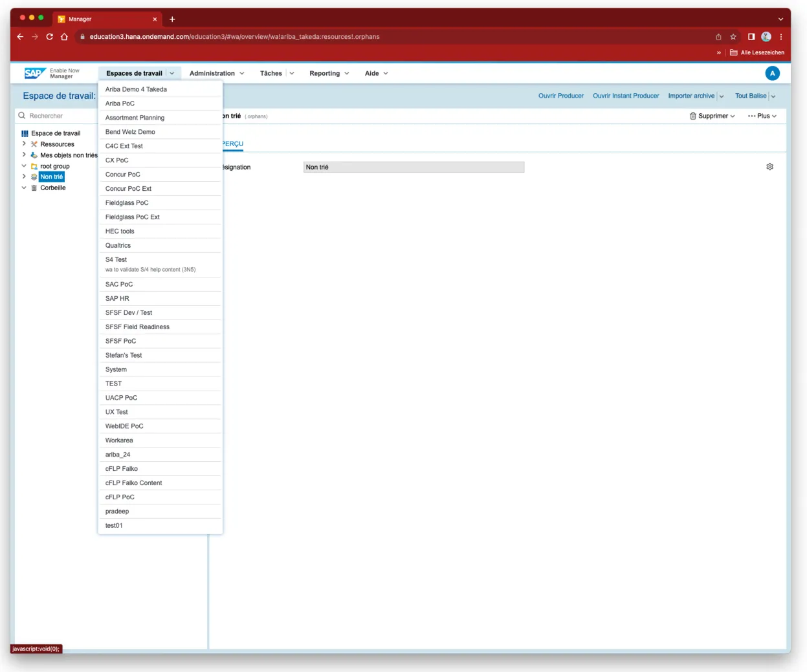Click the SAP Enable Now logo
The width and height of the screenshot is (807, 672).
[36, 73]
